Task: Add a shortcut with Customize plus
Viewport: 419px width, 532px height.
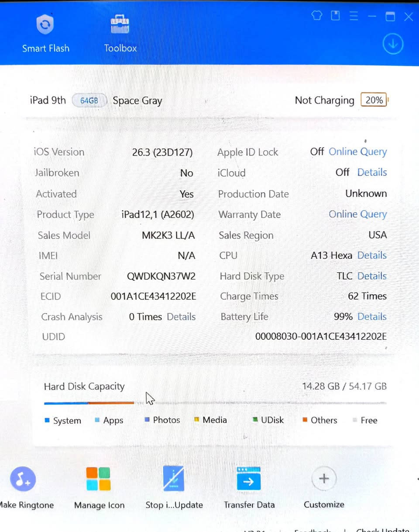Action: tap(324, 478)
